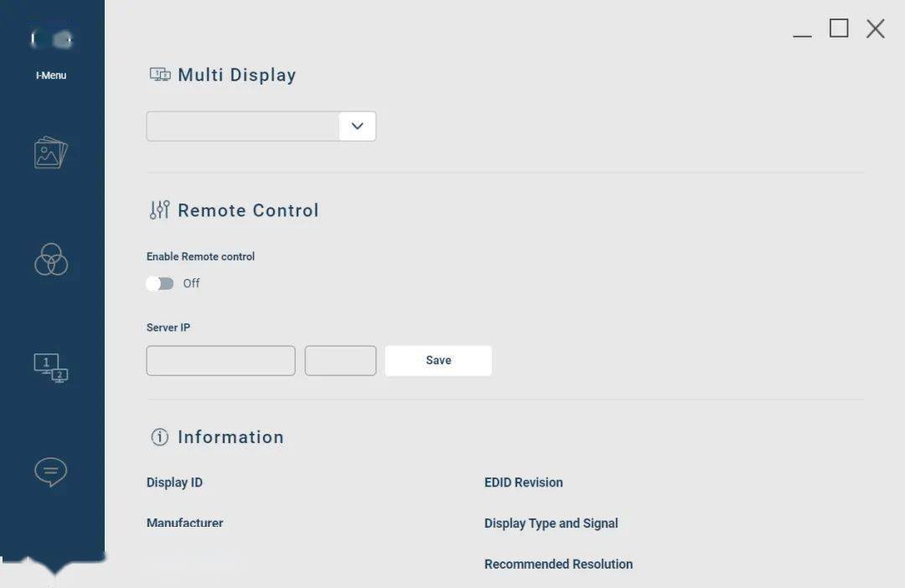Screen dimensions: 905x588
Task: Open the picture settings sidebar icon
Action: pyautogui.click(x=51, y=152)
